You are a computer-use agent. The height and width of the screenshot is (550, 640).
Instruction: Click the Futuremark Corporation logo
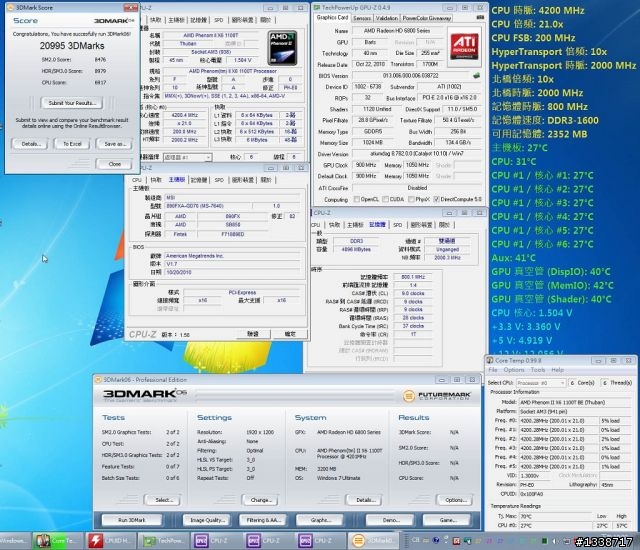click(436, 395)
